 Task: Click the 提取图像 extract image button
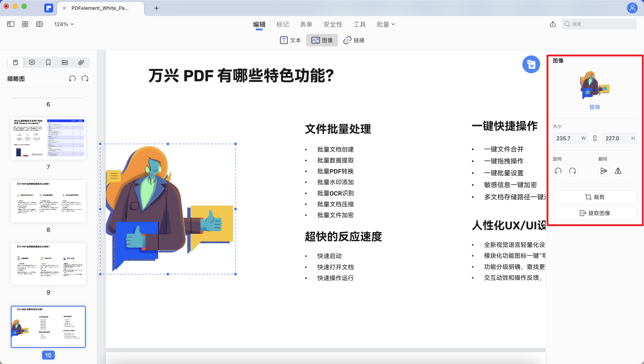click(x=595, y=213)
